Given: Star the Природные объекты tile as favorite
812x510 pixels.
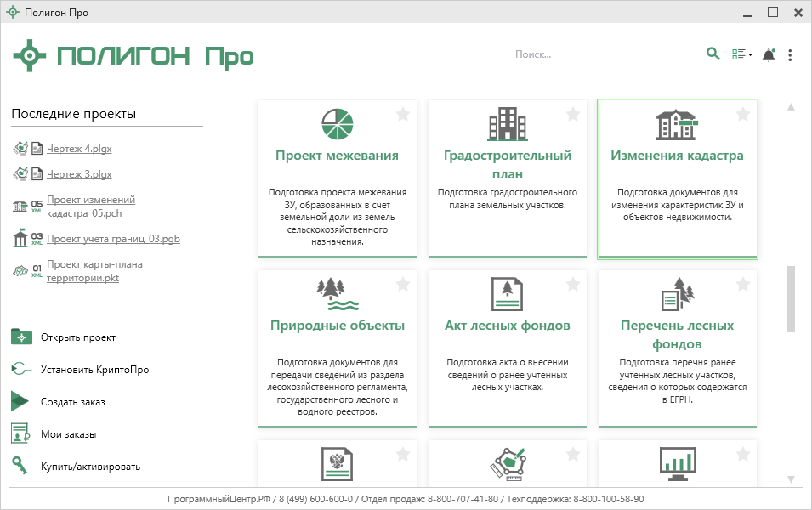Looking at the screenshot, I should (x=403, y=284).
